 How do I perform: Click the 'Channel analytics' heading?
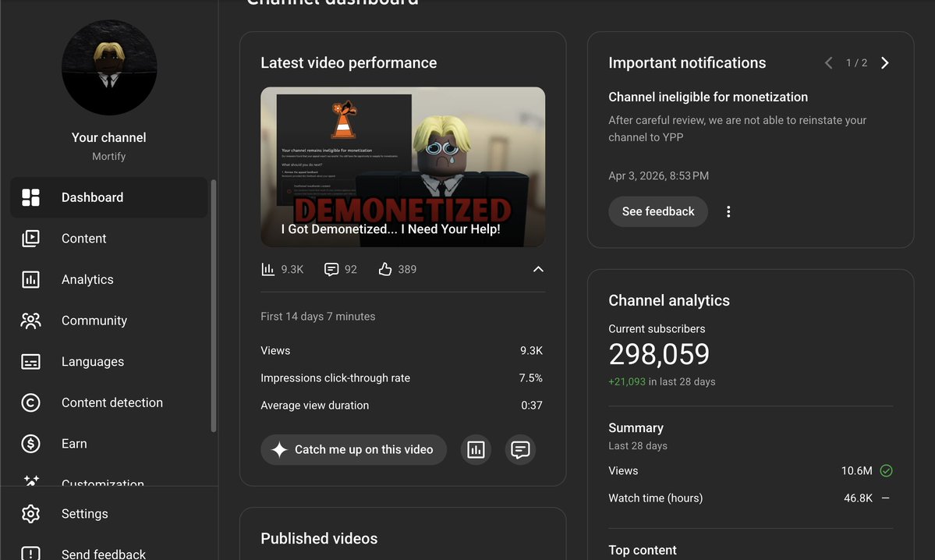669,300
